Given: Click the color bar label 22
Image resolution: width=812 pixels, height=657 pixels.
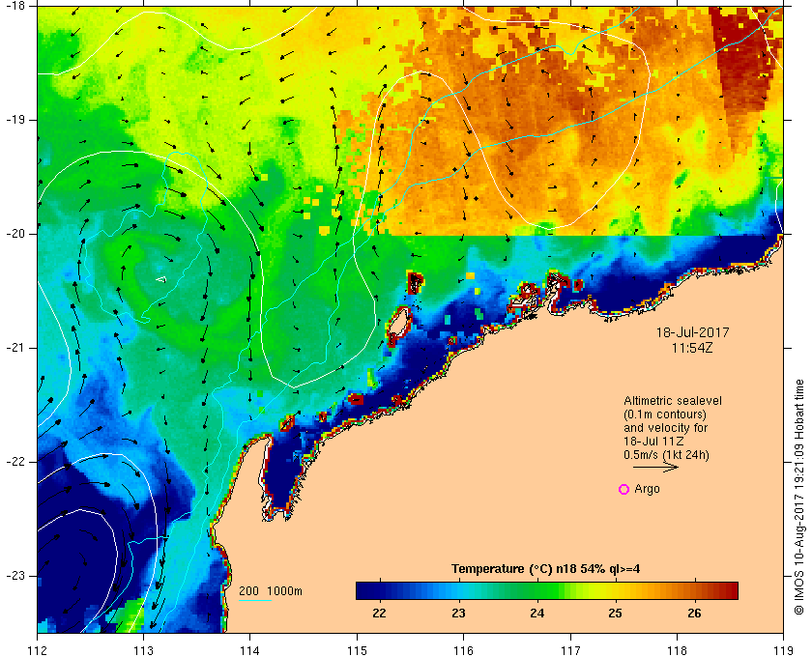Looking at the screenshot, I should 380,614.
